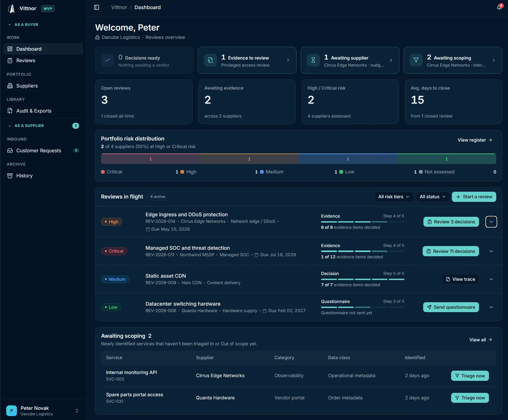This screenshot has width=508, height=420.
Task: Open the View register link
Action: (475, 140)
